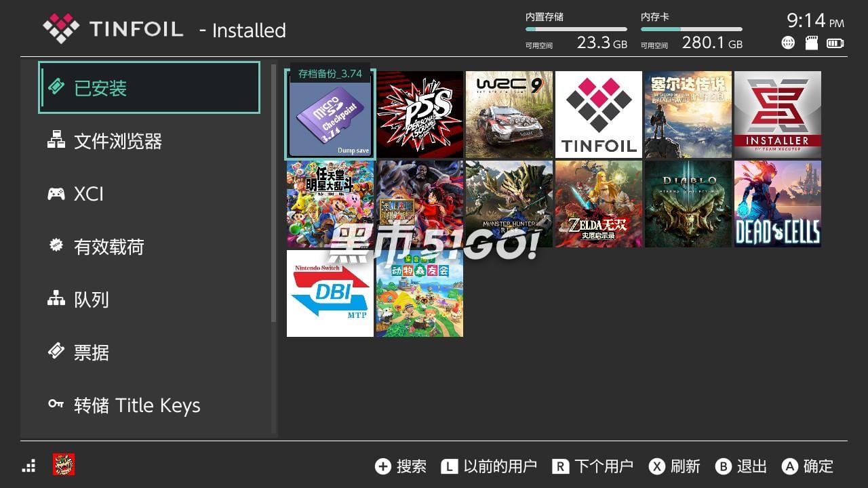Open the Dead Cells game tile
The height and width of the screenshot is (488, 868).
tap(777, 204)
